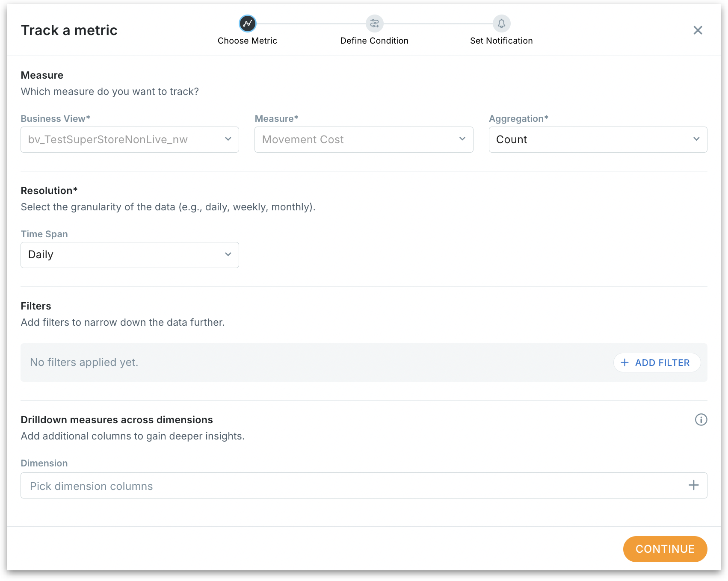Click the Aggregation dropdown chevron arrow

click(696, 139)
